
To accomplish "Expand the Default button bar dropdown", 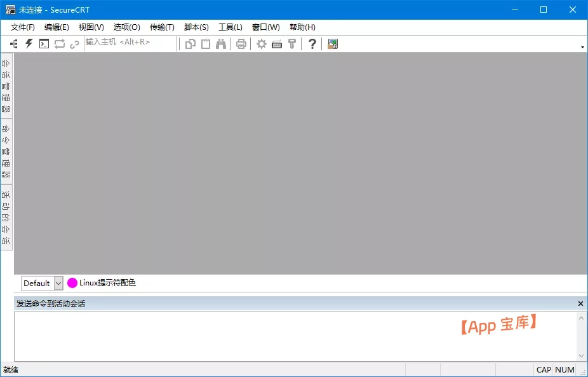I will tap(58, 283).
